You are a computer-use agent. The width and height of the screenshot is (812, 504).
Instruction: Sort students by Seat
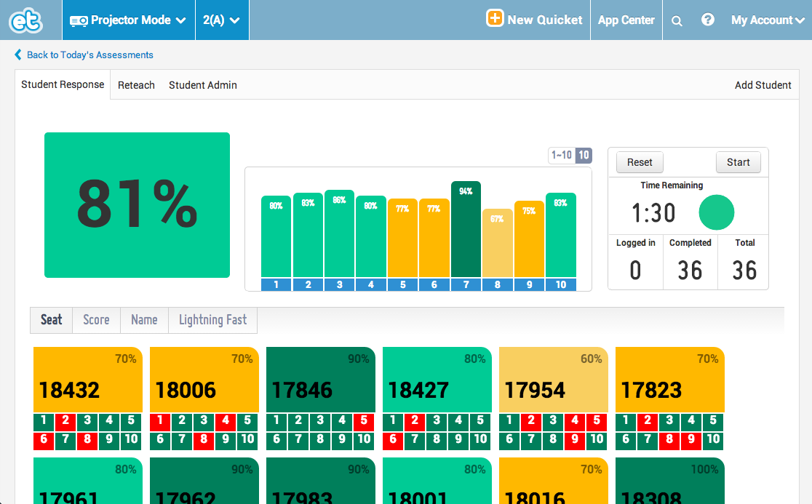[x=51, y=320]
